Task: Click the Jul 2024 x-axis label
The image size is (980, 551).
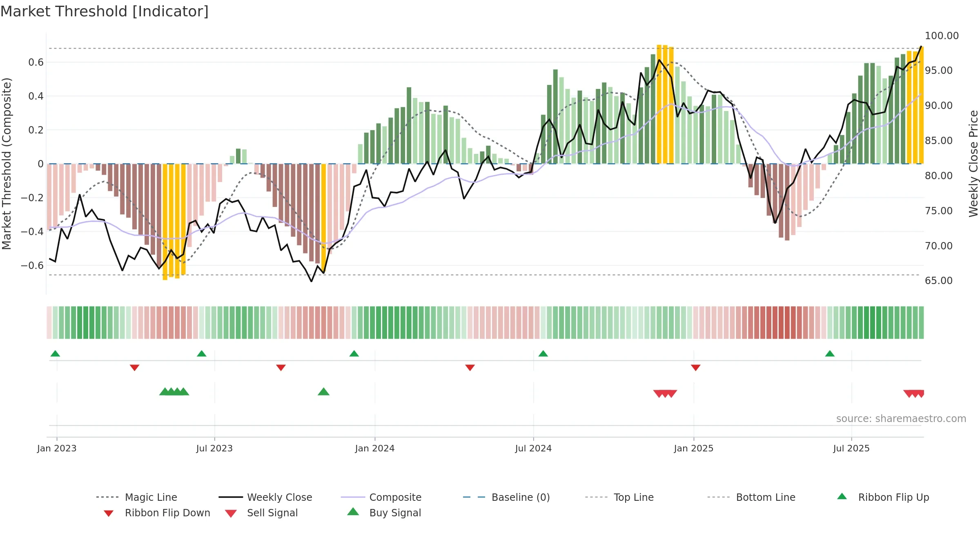Action: tap(533, 448)
